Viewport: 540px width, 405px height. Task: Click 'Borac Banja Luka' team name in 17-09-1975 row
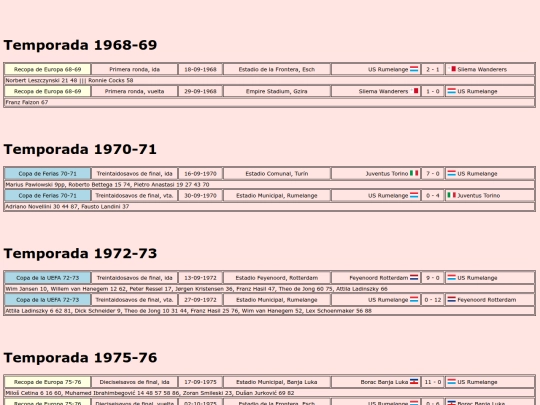[x=384, y=382]
